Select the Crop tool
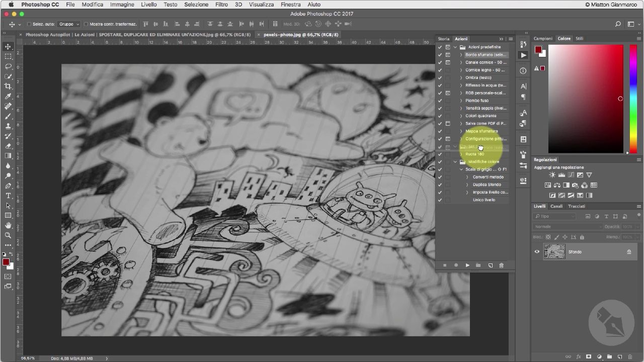The height and width of the screenshot is (362, 644). tap(8, 86)
